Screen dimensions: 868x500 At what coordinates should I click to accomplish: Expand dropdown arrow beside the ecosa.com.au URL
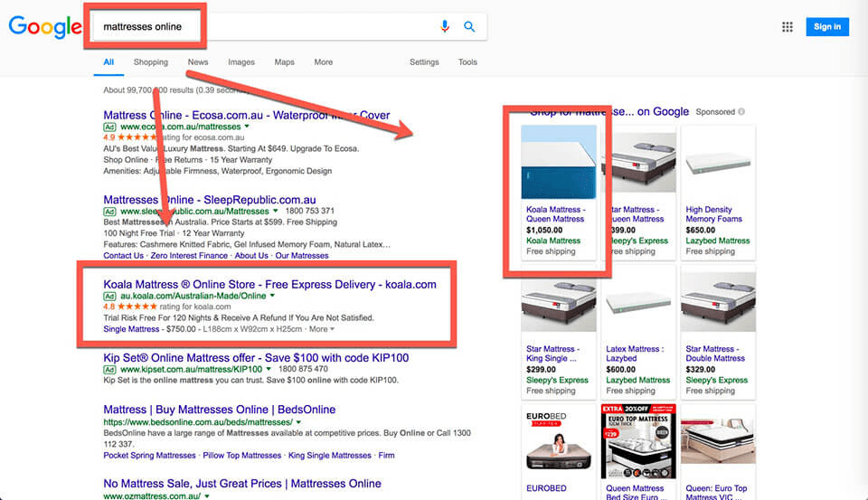click(x=247, y=127)
